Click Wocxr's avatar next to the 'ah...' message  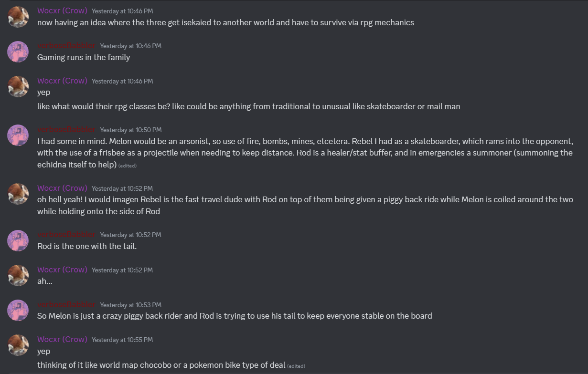(x=18, y=275)
